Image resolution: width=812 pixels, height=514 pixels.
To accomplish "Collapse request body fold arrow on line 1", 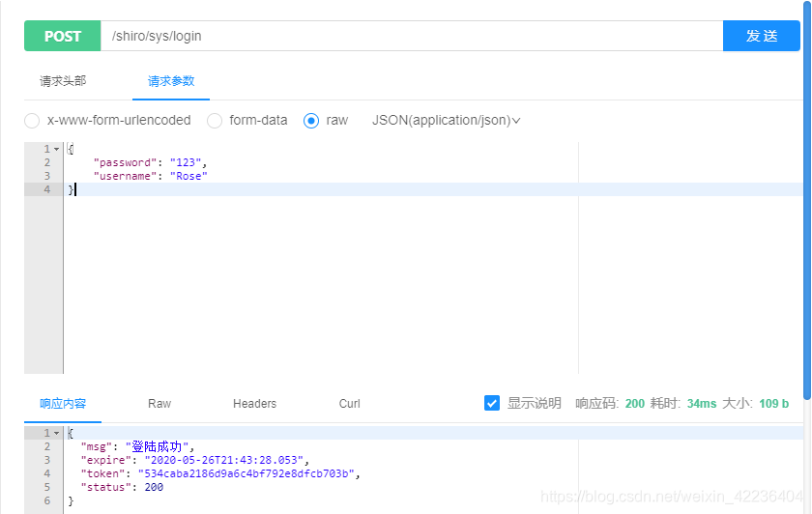I will click(56, 149).
